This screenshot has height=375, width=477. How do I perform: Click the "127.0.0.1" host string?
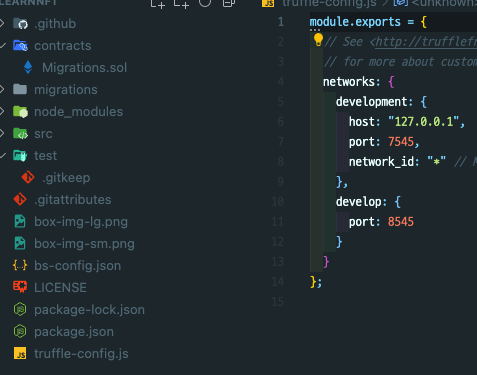pos(424,122)
